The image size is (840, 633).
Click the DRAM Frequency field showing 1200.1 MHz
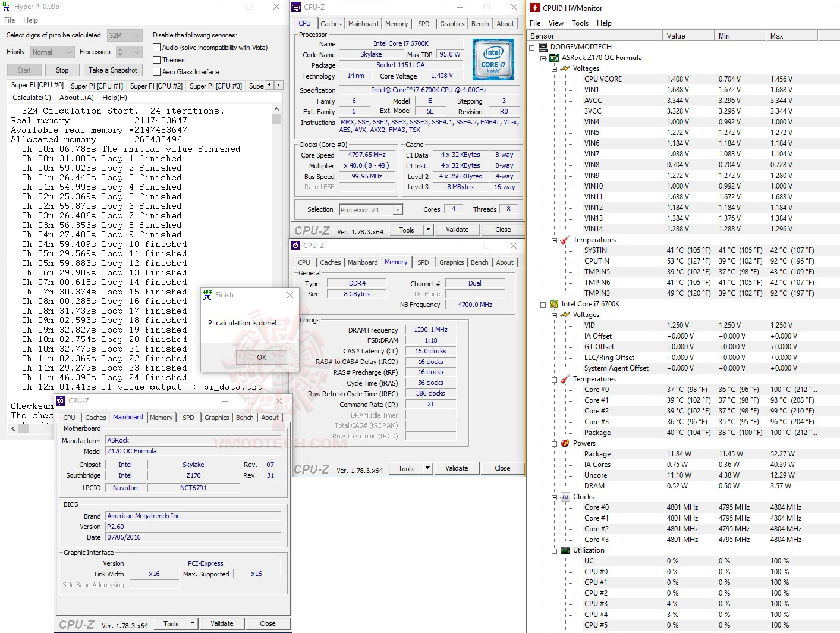coord(431,330)
